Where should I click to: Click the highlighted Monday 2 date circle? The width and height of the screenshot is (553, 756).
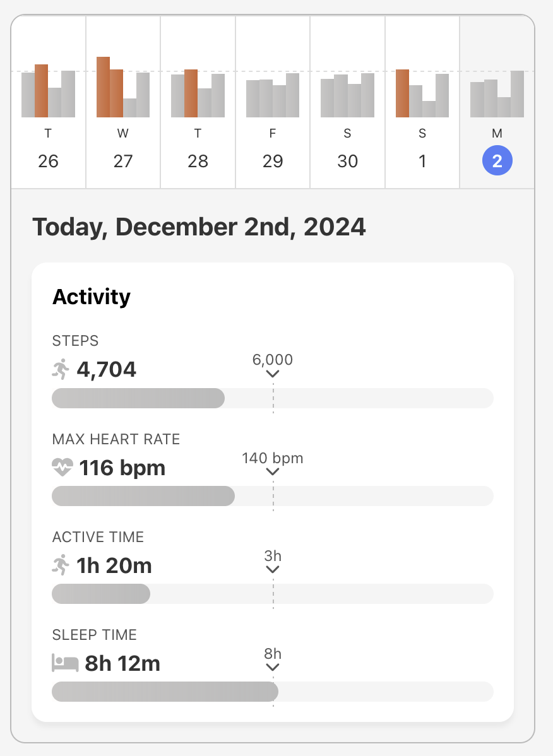tap(497, 162)
